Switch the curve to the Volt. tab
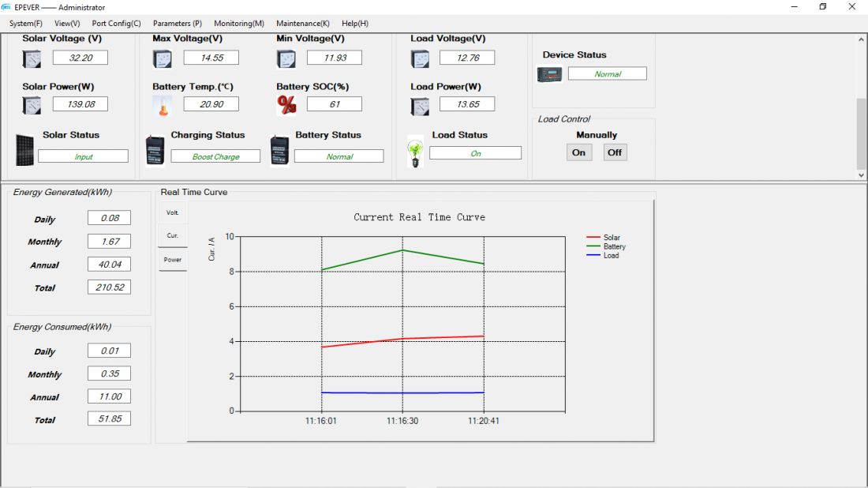 [173, 212]
